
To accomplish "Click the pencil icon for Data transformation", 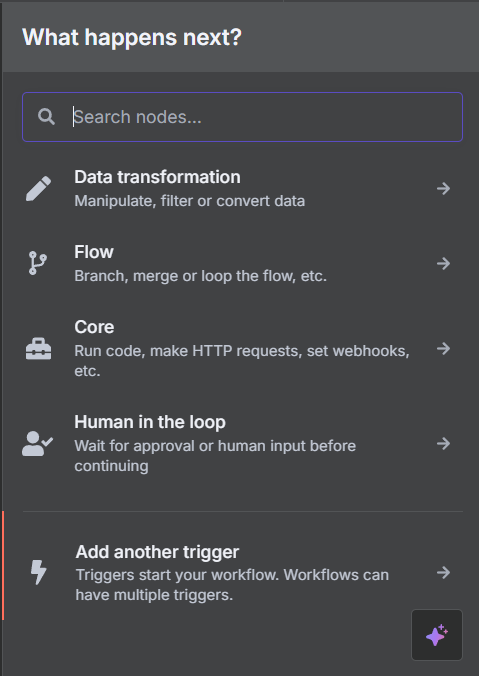I will 38,188.
